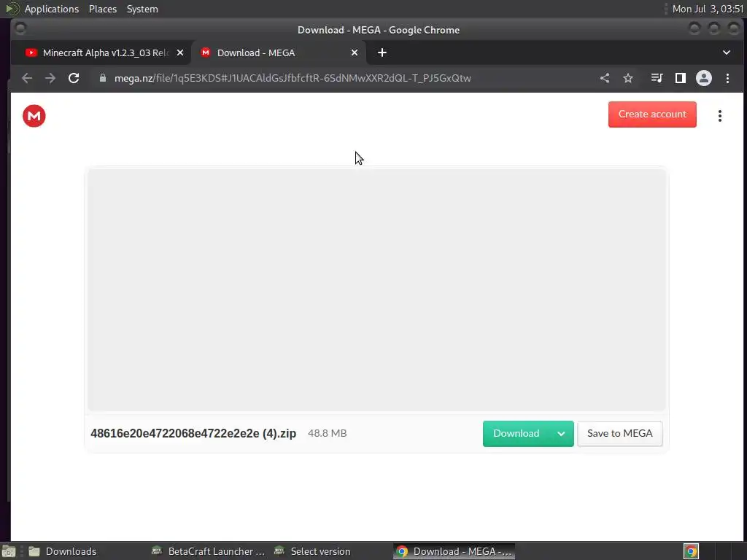Download the zip file
Viewport: 747px width, 560px height.
click(x=516, y=433)
